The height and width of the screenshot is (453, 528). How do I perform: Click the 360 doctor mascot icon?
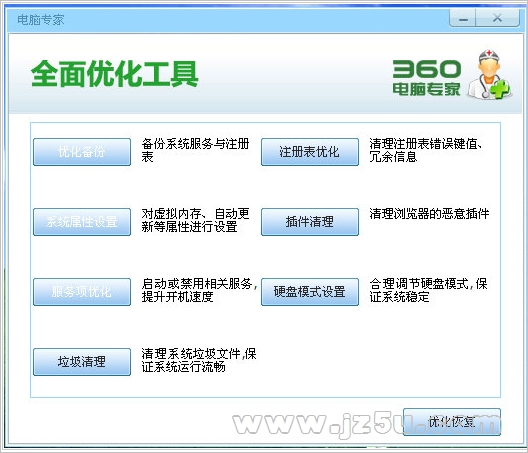490,74
